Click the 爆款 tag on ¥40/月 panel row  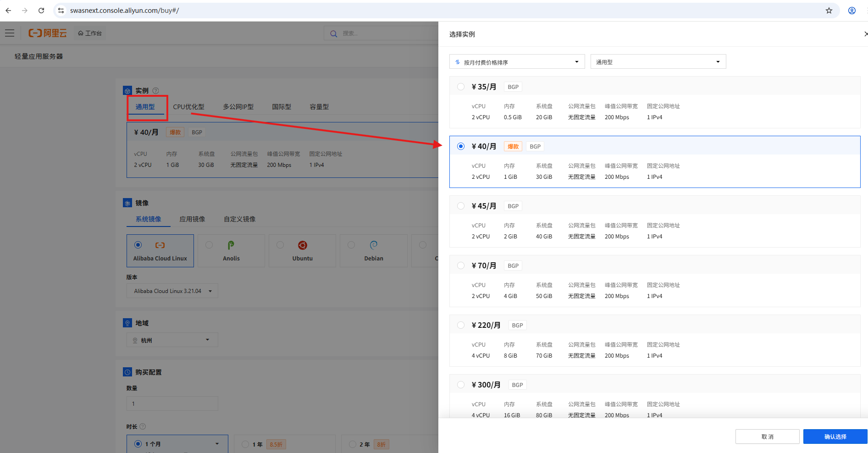(x=513, y=146)
